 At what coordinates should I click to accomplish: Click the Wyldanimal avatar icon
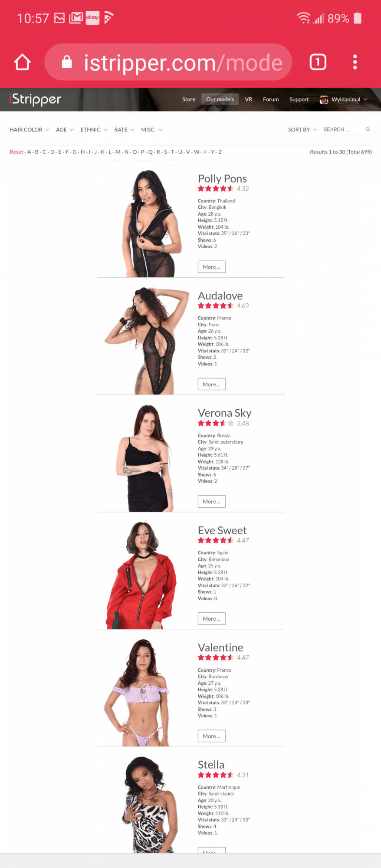[x=324, y=99]
